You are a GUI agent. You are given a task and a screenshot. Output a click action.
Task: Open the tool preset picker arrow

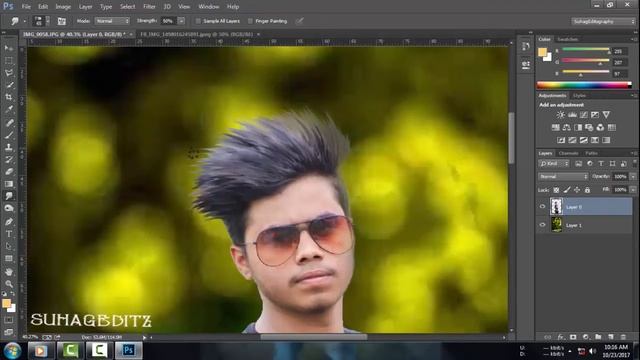(24, 21)
